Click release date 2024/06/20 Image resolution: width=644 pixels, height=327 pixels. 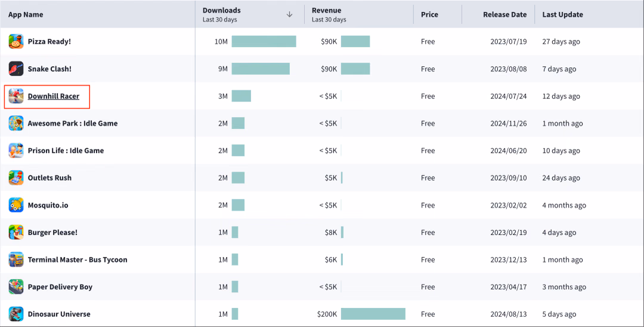(x=509, y=150)
